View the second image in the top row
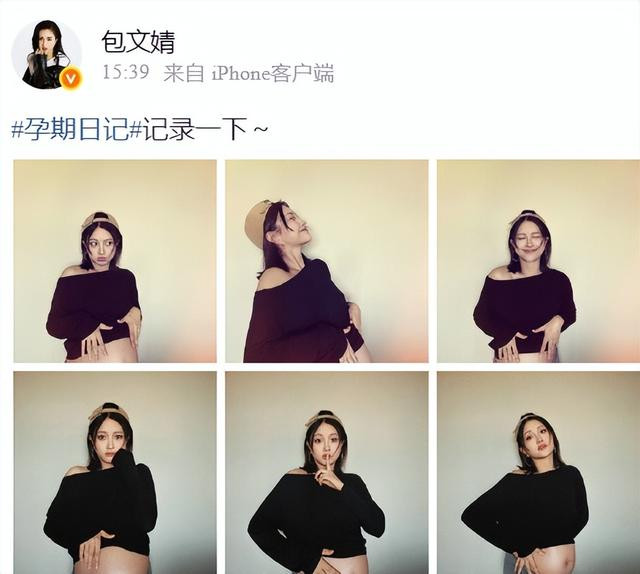 (327, 261)
